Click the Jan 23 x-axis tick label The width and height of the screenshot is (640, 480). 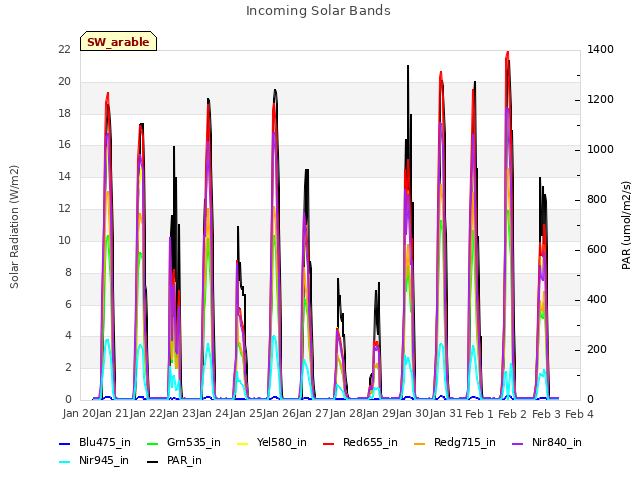[179, 414]
